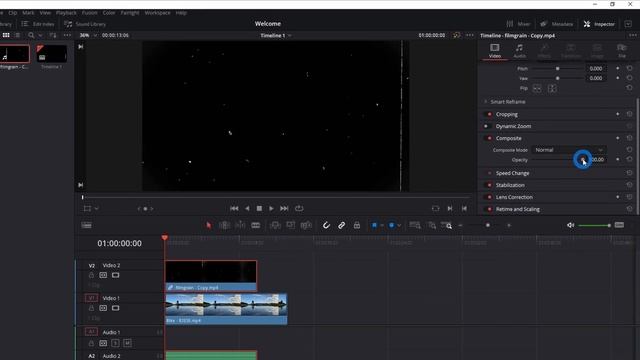Open the Inspector three-dot options menu
The height and width of the screenshot is (360, 640).
633,36
